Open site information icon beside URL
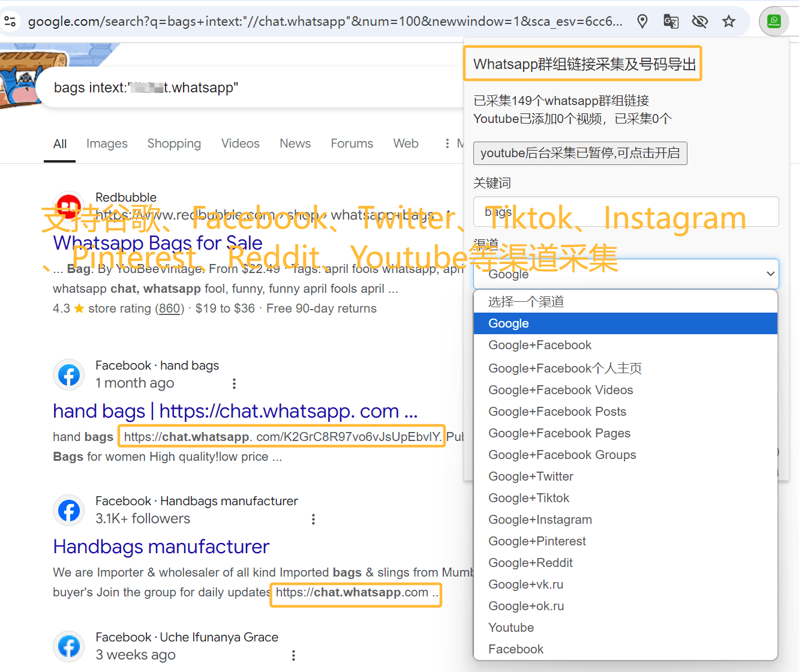Image resolution: width=799 pixels, height=672 pixels. (10, 22)
